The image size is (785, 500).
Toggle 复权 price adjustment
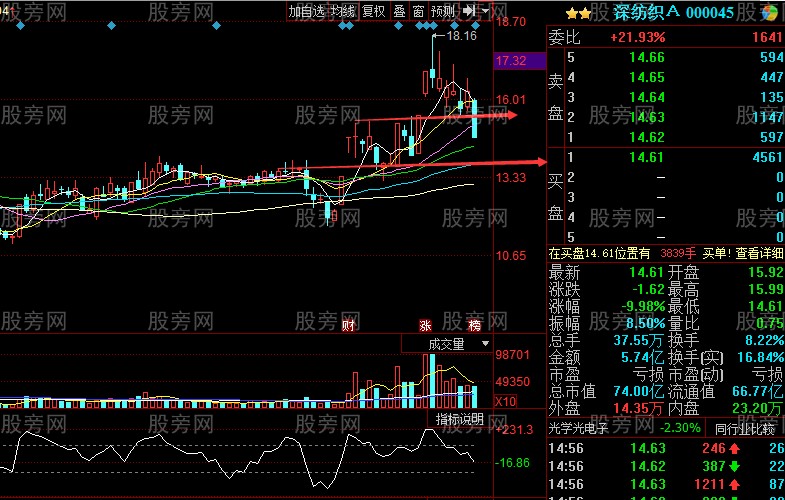373,11
